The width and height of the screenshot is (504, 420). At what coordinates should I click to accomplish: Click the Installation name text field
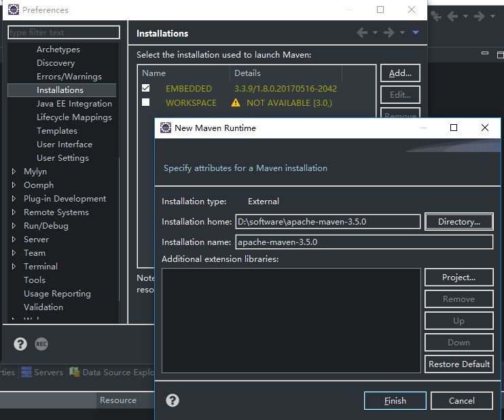[x=364, y=242]
